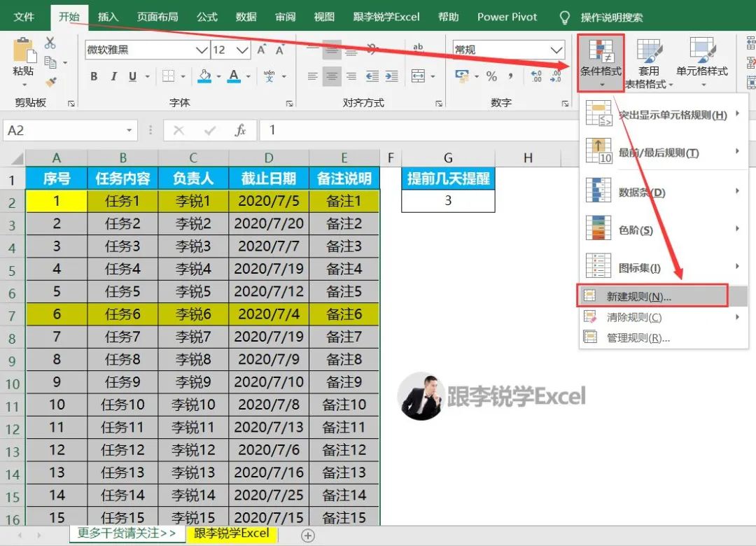Click the cell Borders icon
The width and height of the screenshot is (756, 546).
[168, 76]
